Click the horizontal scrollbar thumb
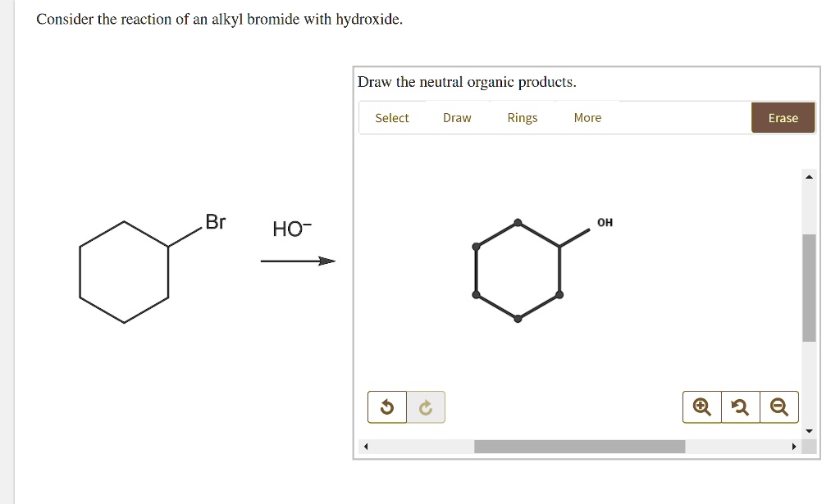Image resolution: width=840 pixels, height=504 pixels. 580,447
